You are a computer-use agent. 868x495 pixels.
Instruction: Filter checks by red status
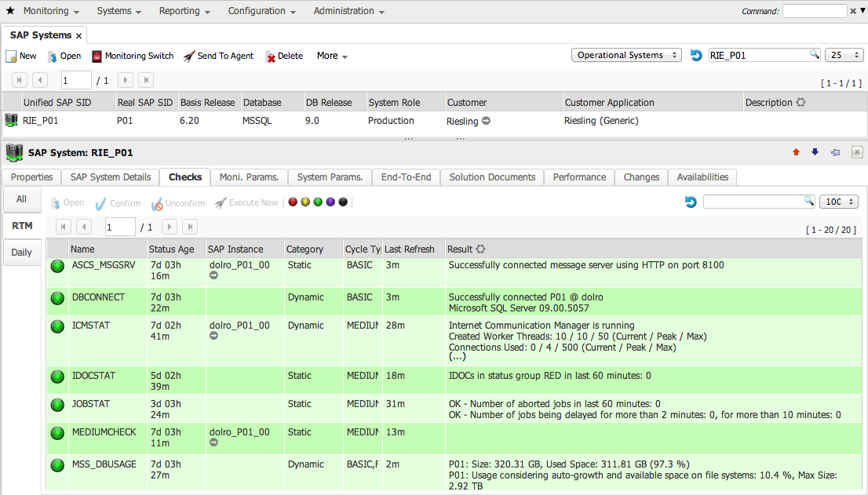(x=293, y=202)
